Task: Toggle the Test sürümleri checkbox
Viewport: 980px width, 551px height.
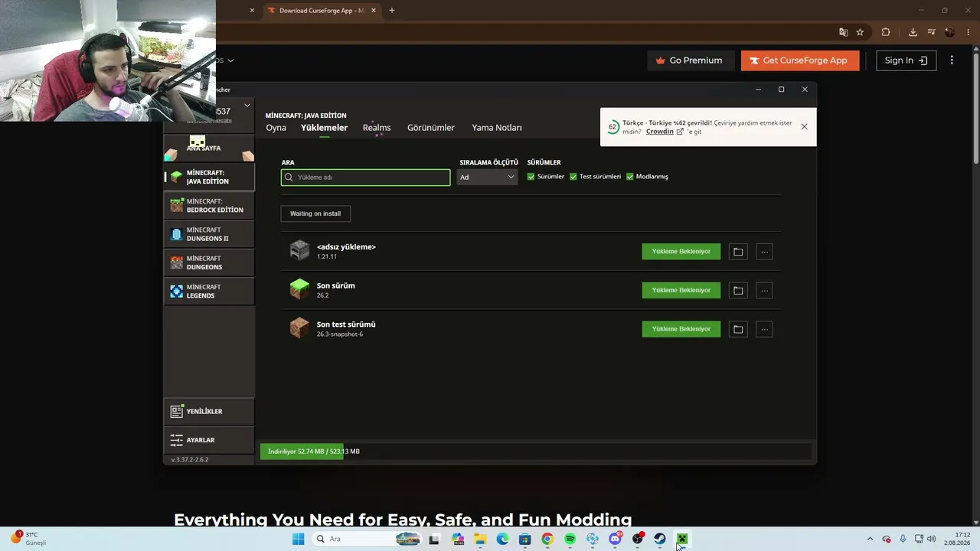Action: click(573, 177)
